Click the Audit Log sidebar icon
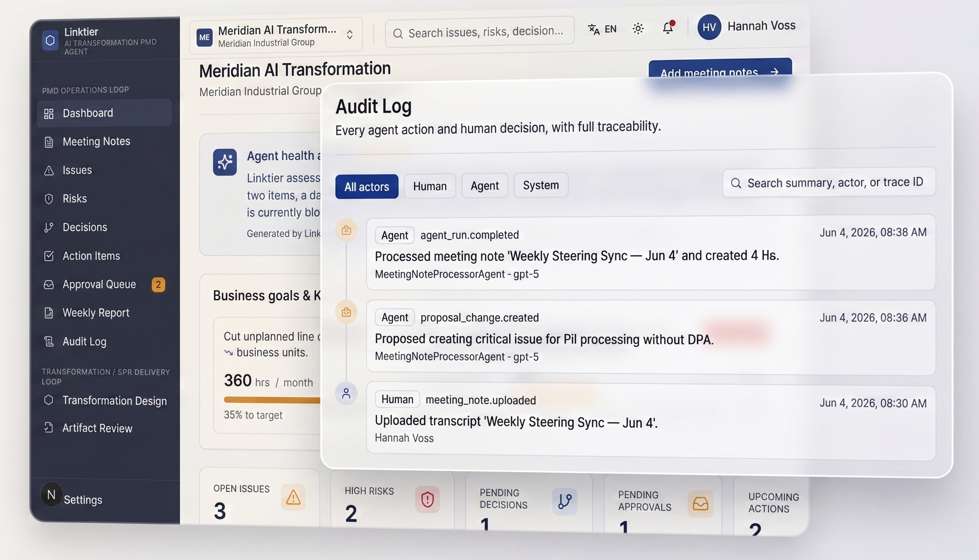The height and width of the screenshot is (560, 979). pos(49,341)
